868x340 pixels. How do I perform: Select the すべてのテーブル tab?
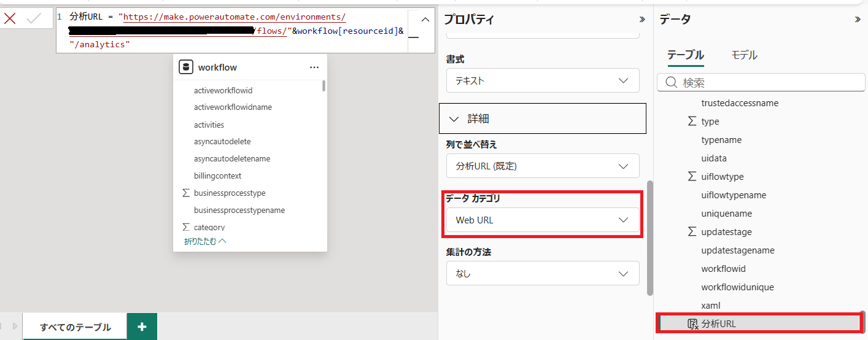tap(75, 327)
